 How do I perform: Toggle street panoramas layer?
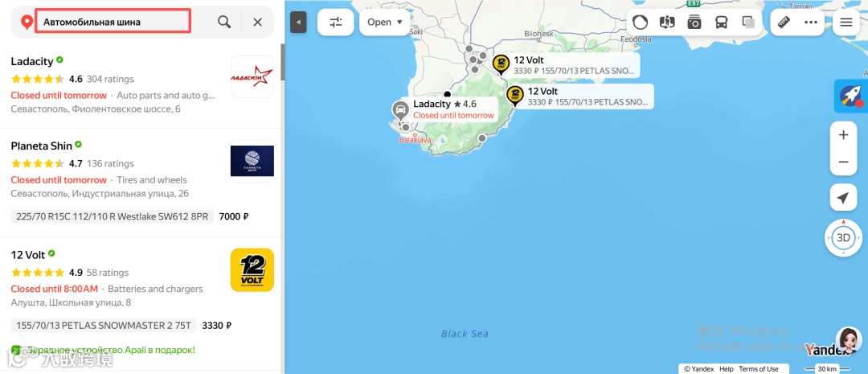[x=668, y=23]
